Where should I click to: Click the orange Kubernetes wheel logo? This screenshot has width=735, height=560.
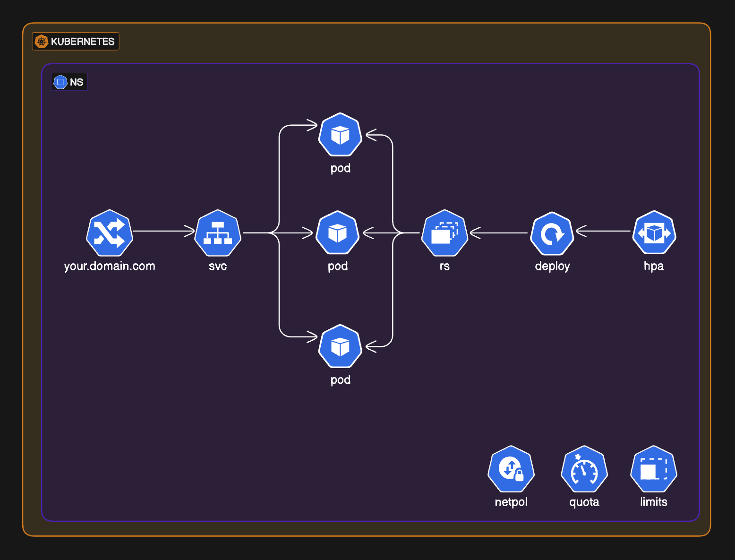coord(42,42)
